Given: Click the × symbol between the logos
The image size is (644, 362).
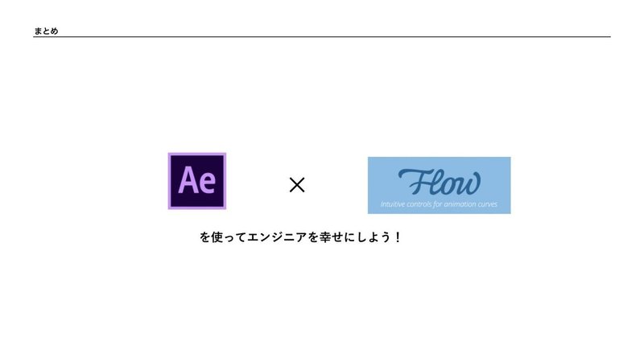Looking at the screenshot, I should (x=297, y=185).
